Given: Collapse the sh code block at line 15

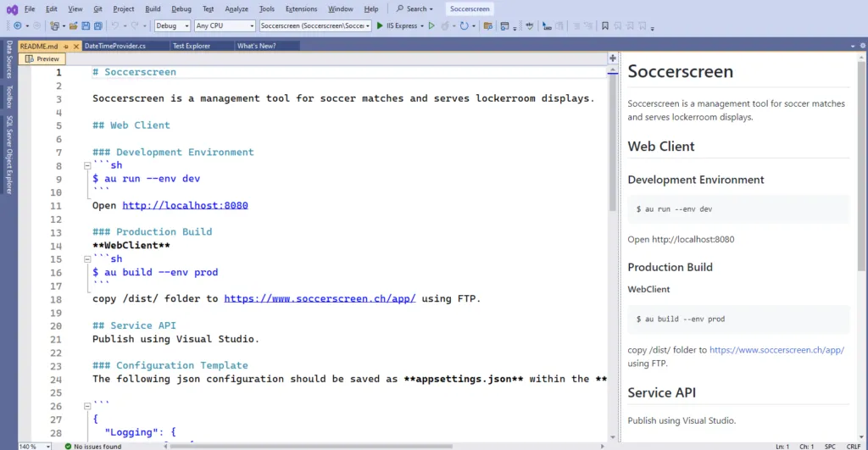Looking at the screenshot, I should click(87, 259).
